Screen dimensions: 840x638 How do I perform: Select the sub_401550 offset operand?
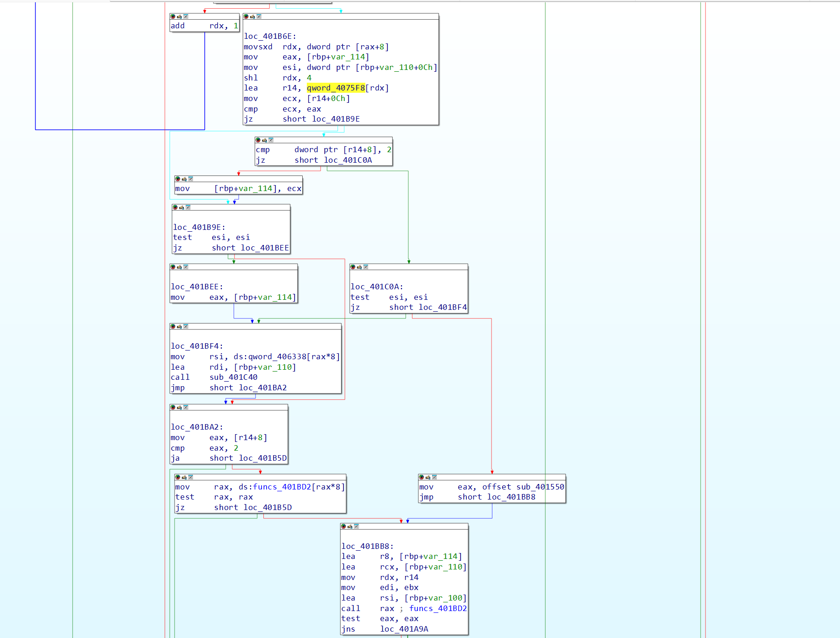point(540,487)
